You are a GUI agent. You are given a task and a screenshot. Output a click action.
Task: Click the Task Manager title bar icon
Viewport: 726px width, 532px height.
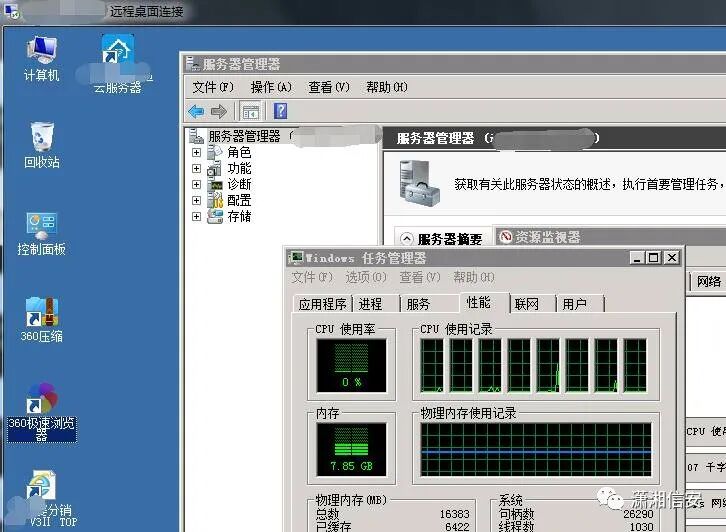tap(295, 257)
